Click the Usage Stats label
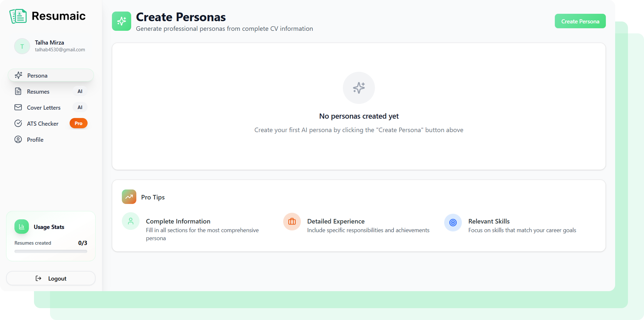 [49, 227]
